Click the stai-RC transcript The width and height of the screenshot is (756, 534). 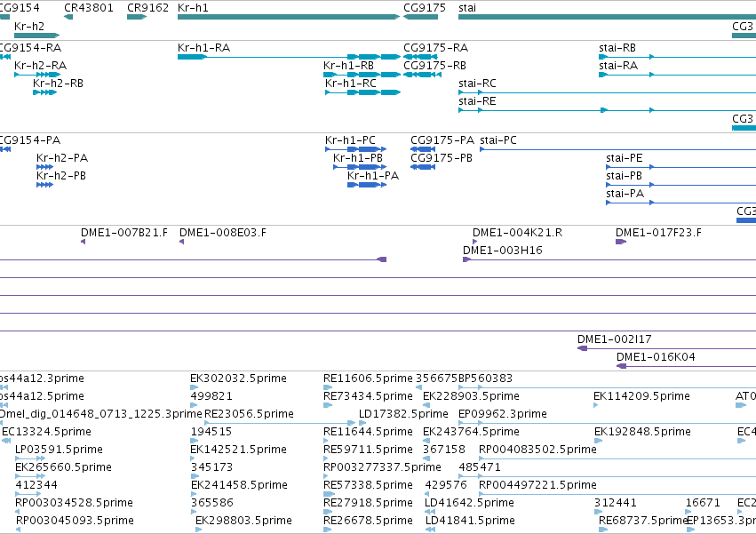607,92
